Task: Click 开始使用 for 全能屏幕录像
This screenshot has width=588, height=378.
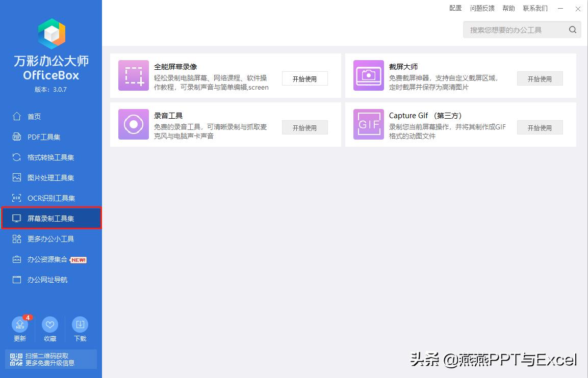Action: (x=304, y=78)
